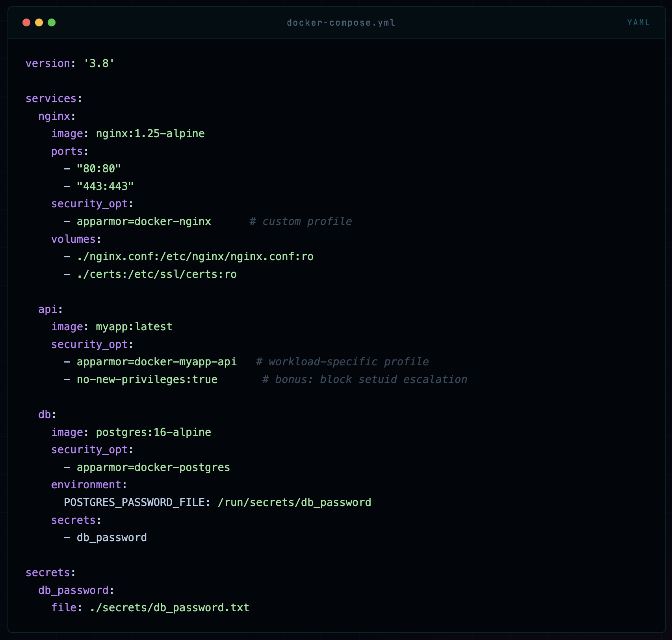The width and height of the screenshot is (672, 640).
Task: Click the "443:443" port mapping
Action: pos(105,186)
